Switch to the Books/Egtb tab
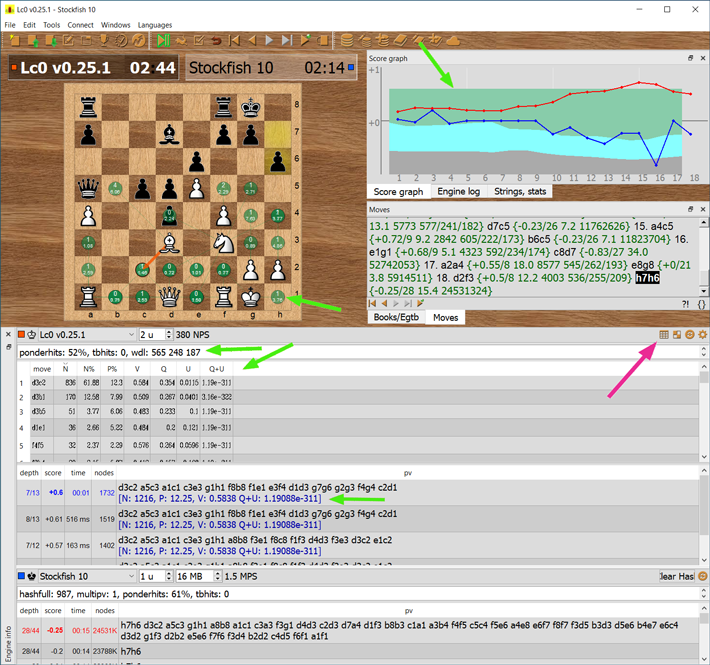The height and width of the screenshot is (665, 710). [397, 318]
